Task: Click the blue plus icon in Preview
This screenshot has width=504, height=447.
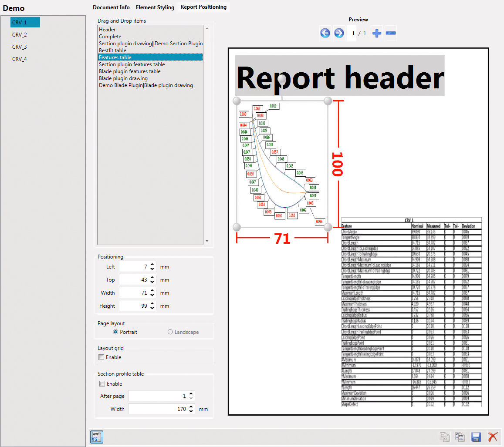Action: tap(377, 33)
